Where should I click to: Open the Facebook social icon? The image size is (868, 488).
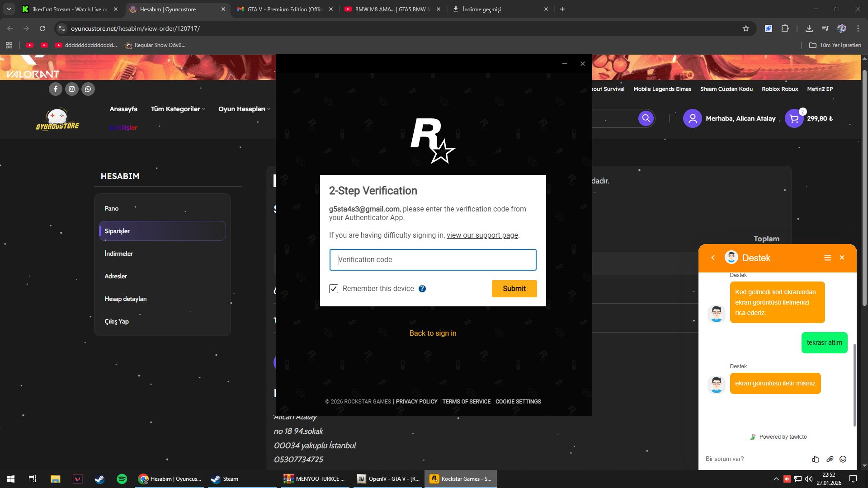56,89
